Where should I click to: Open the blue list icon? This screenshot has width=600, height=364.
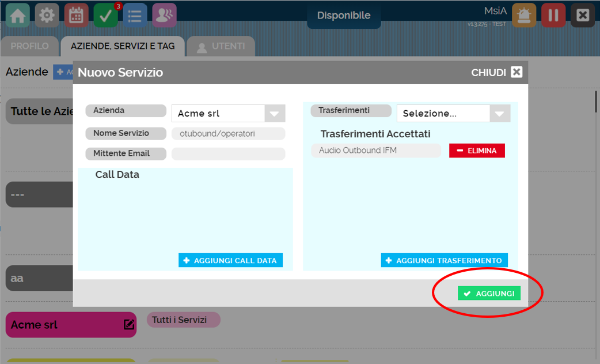pyautogui.click(x=135, y=15)
